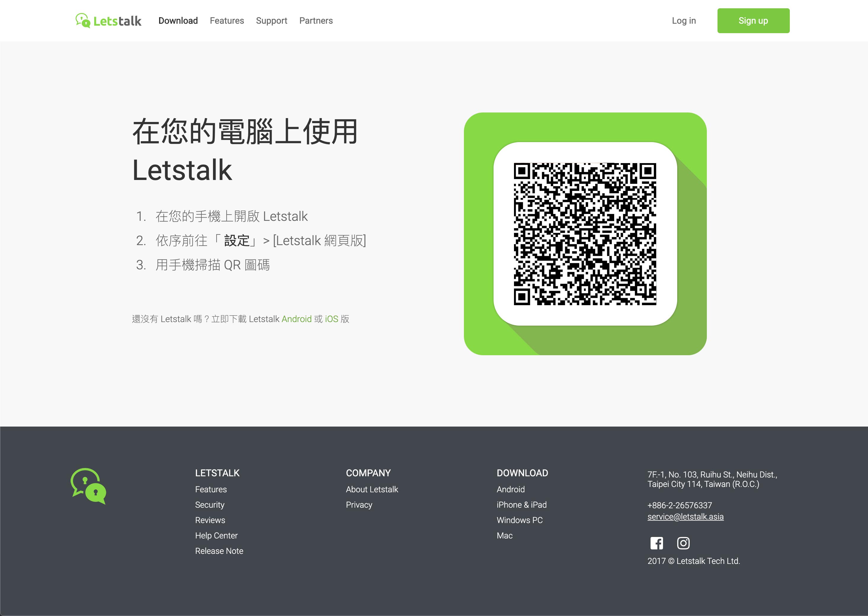
Task: Click the '2017 © Letstalk Tech Ltd.' copyright text
Action: 694,561
